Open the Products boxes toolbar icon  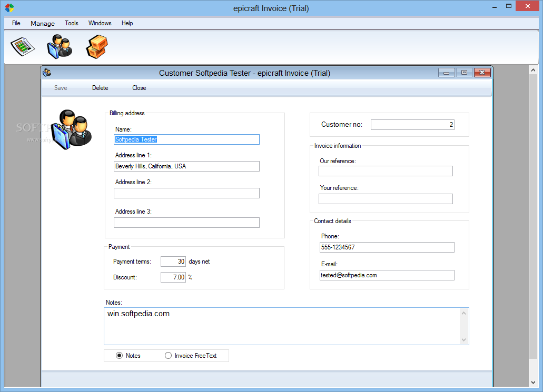point(97,47)
